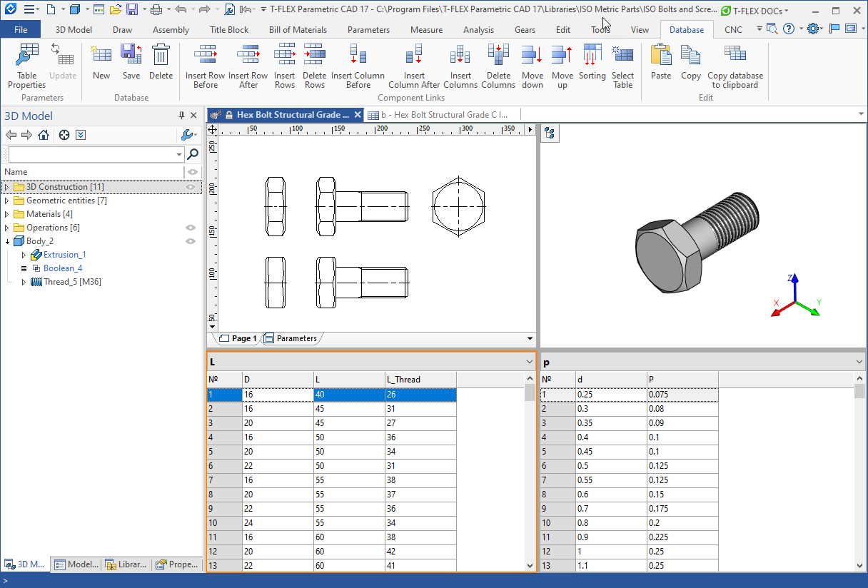Click Insert Column After
Image resolution: width=868 pixels, height=588 pixels.
click(414, 66)
